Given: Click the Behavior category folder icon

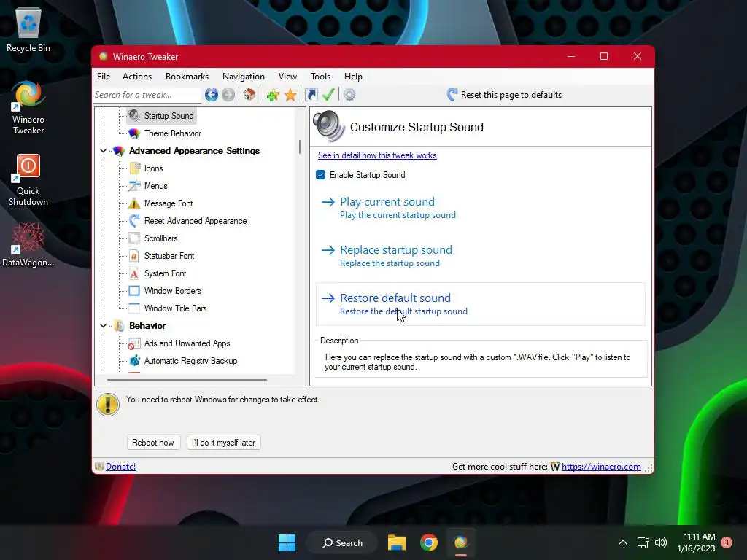Looking at the screenshot, I should (x=119, y=326).
